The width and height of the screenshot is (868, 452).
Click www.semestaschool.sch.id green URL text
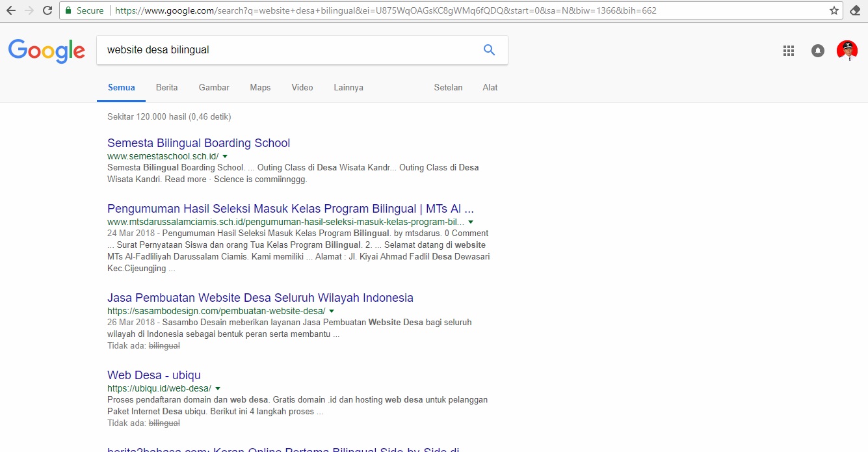(x=163, y=157)
